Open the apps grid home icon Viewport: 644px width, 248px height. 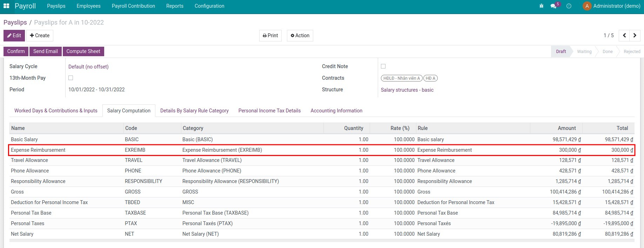(6, 6)
